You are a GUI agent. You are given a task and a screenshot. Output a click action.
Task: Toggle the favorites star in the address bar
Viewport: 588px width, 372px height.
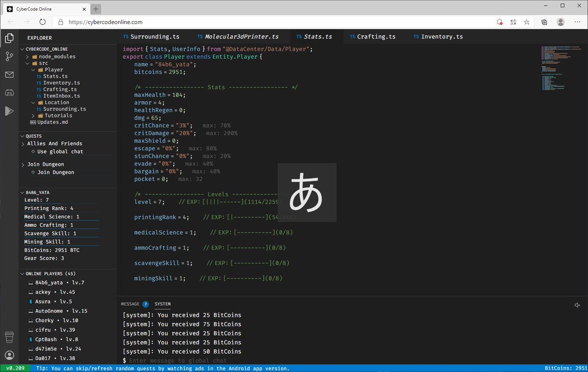[x=527, y=22]
